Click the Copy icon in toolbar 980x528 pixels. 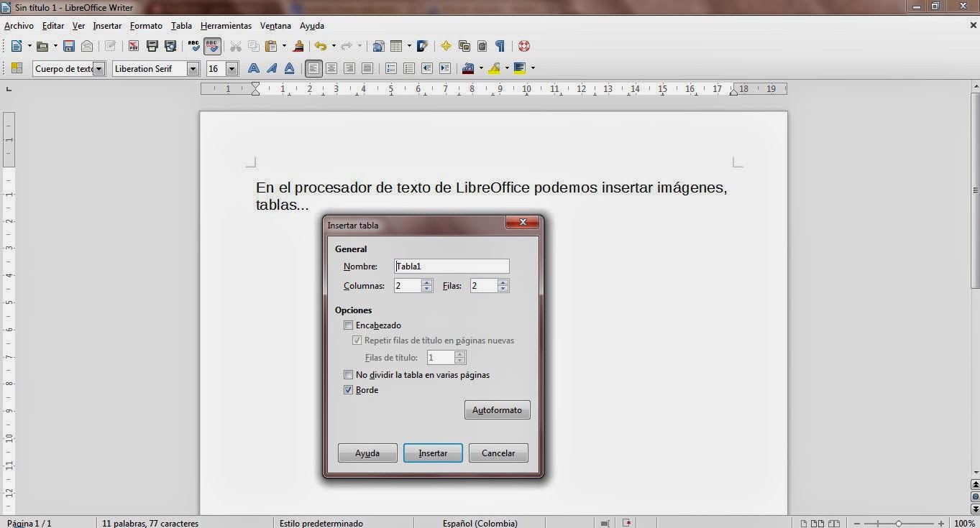tap(254, 46)
